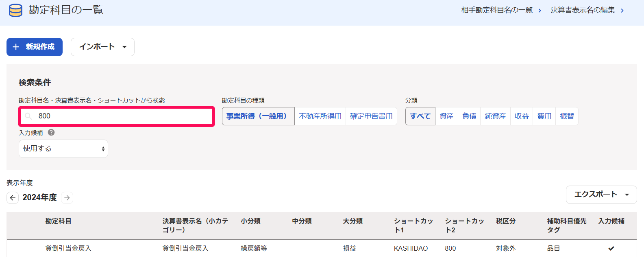Filter classification by 純資産
The width and height of the screenshot is (644, 269).
[x=495, y=116]
